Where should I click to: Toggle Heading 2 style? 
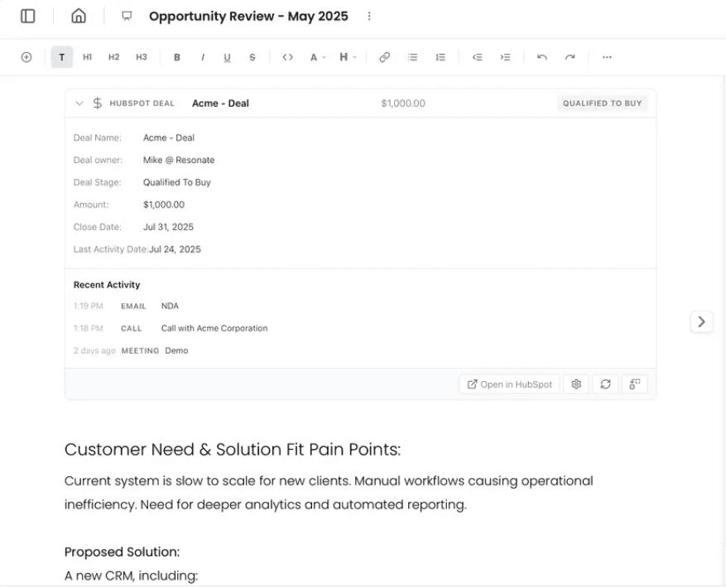point(113,57)
